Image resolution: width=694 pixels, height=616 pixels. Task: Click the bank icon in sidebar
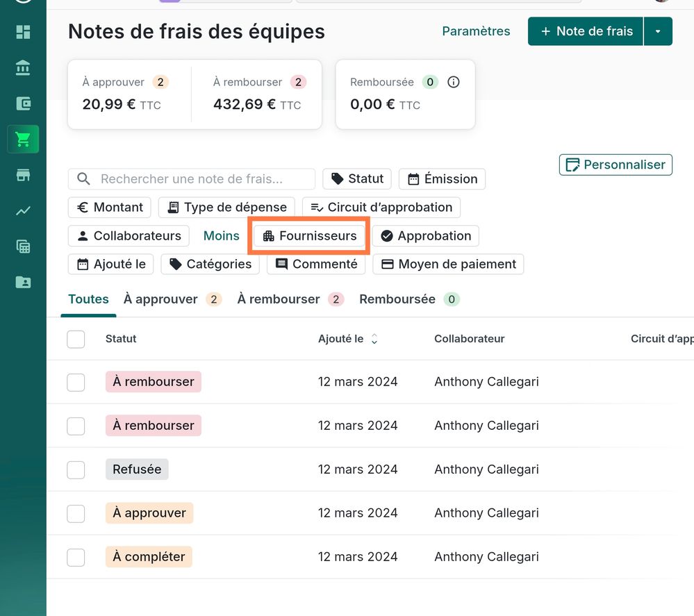23,68
